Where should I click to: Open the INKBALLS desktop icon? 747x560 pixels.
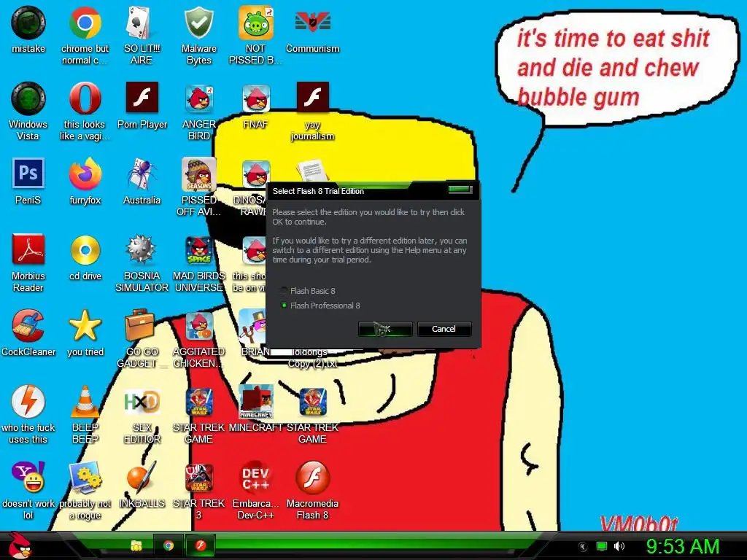click(x=142, y=477)
